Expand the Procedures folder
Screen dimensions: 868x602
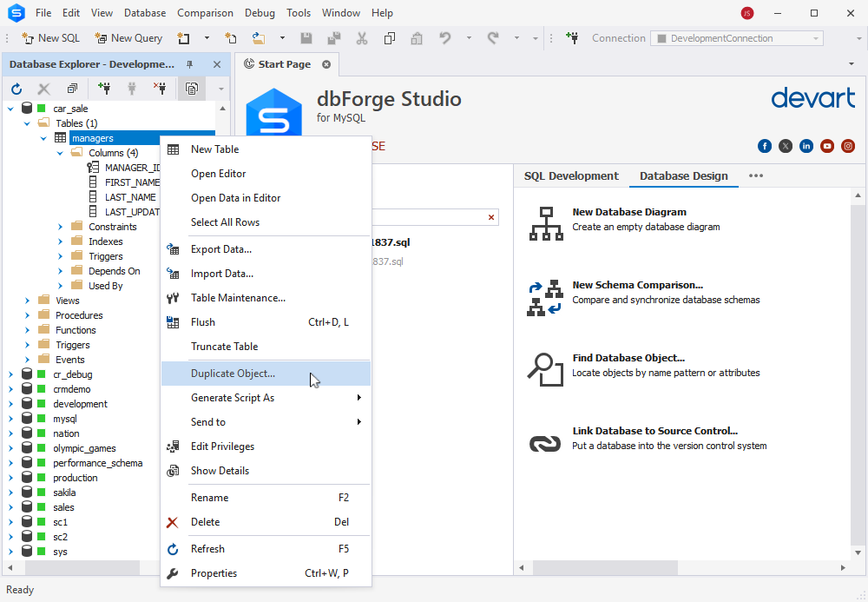pyautogui.click(x=27, y=315)
